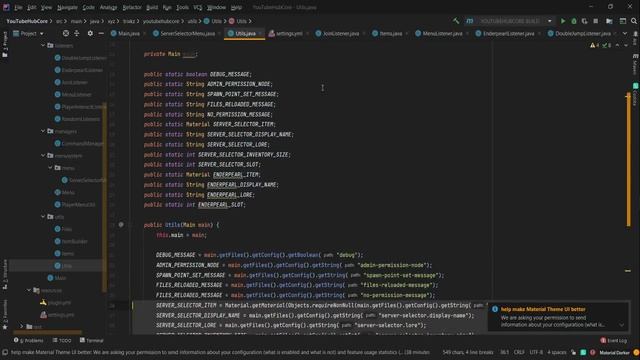Open the Refactor menu
640x360 pixels.
[132, 7]
